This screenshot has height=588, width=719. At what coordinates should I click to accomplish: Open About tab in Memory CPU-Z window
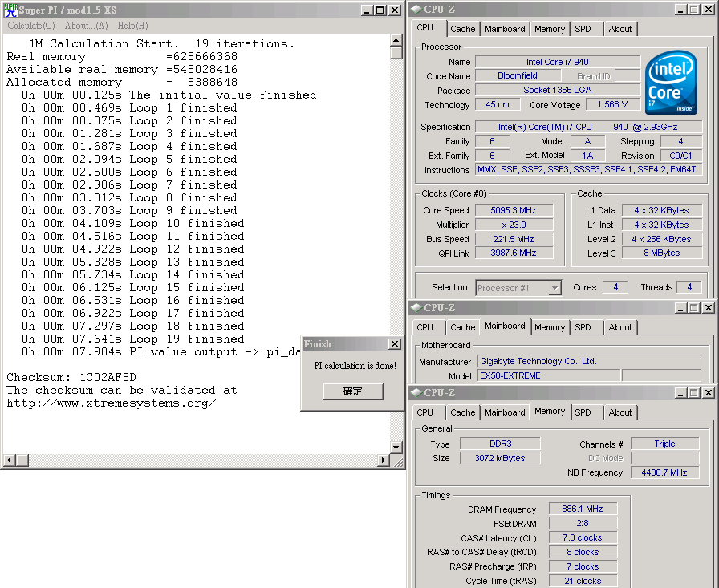pos(620,412)
